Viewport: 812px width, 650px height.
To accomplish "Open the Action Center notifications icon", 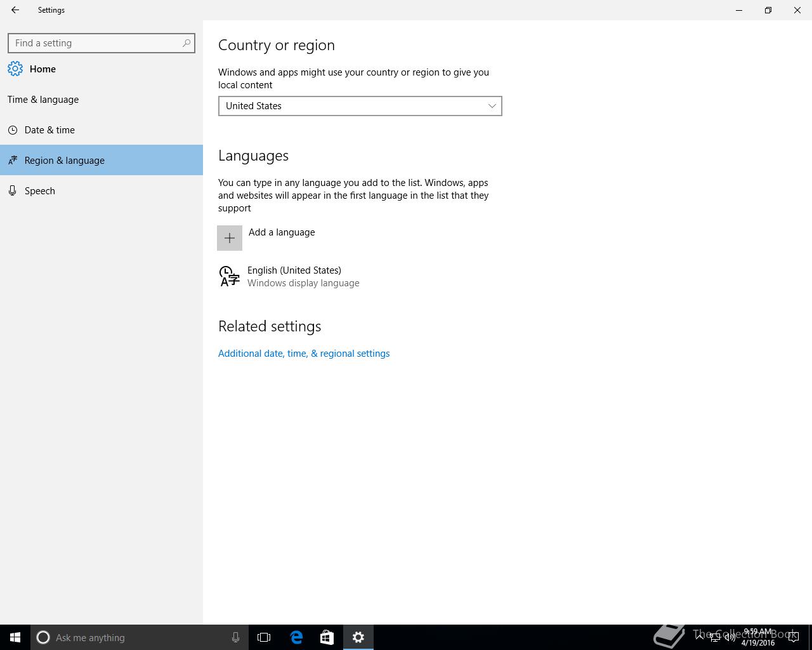I will pos(793,637).
